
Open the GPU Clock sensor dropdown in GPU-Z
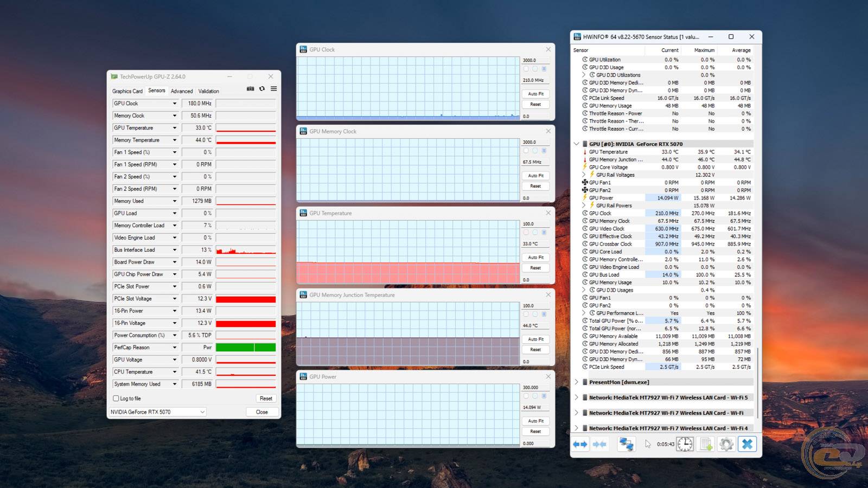click(x=175, y=104)
